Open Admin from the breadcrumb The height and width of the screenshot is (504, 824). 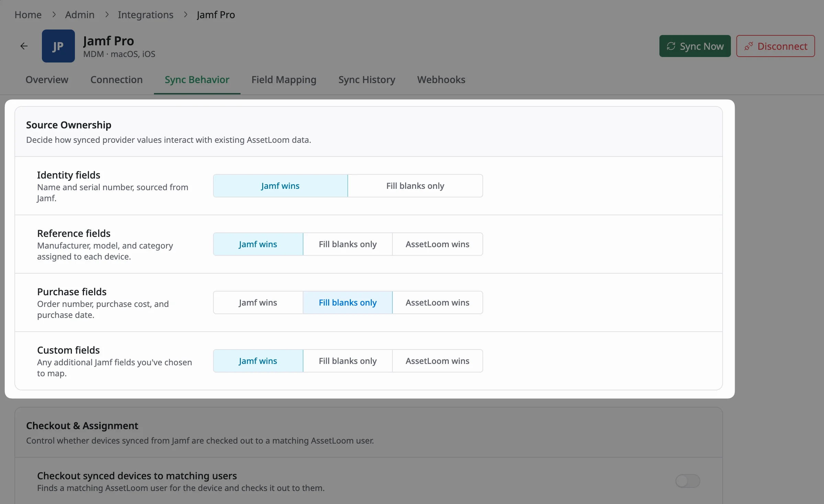80,15
